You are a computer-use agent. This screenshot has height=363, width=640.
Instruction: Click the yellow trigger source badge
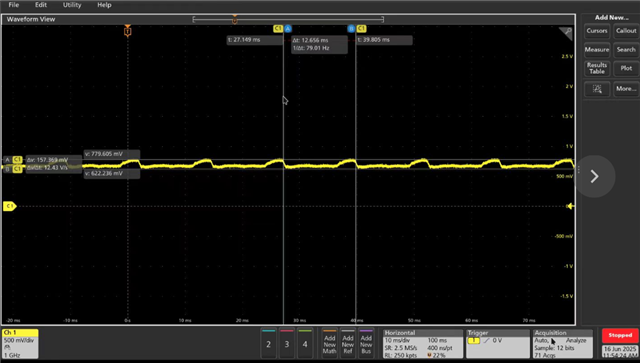pyautogui.click(x=473, y=341)
